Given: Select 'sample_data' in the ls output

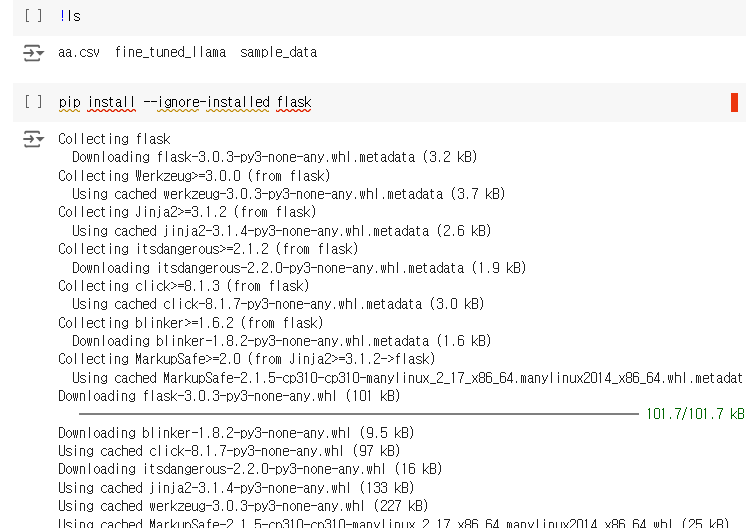Looking at the screenshot, I should [278, 52].
